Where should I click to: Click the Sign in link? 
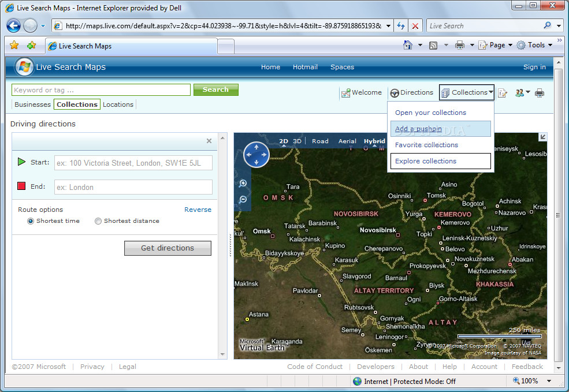[x=534, y=67]
